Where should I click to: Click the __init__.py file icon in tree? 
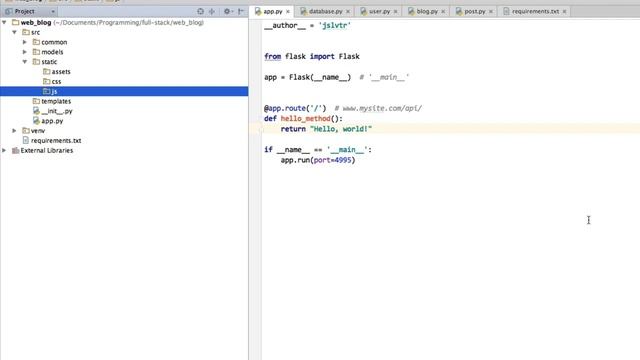[36, 111]
